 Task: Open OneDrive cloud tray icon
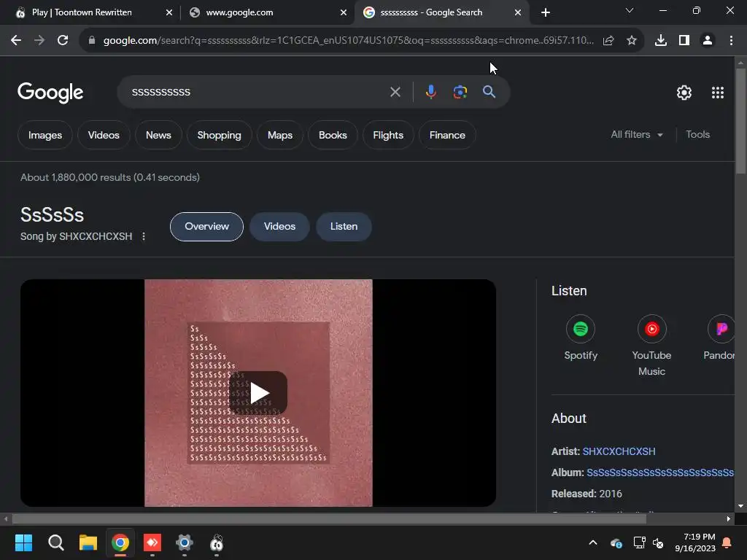click(616, 542)
